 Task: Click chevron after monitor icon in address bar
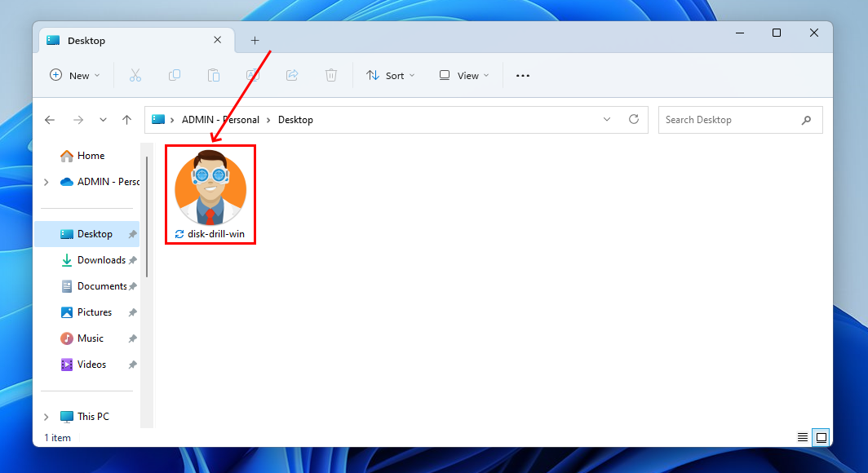(x=172, y=120)
